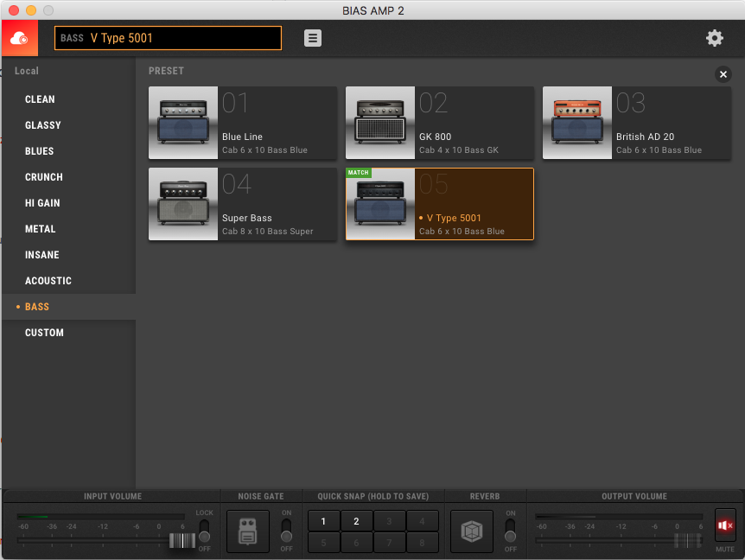This screenshot has height=560, width=745.
Task: Open the preset list menu icon
Action: (x=313, y=38)
